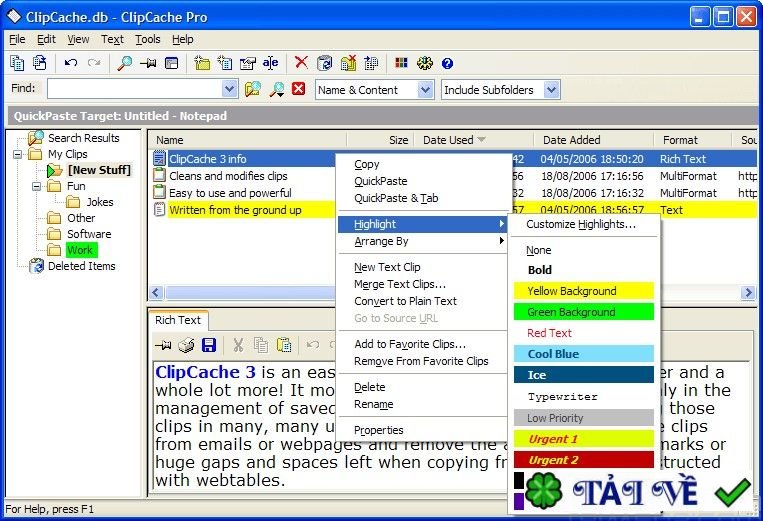Select the None highlight option

pyautogui.click(x=583, y=250)
